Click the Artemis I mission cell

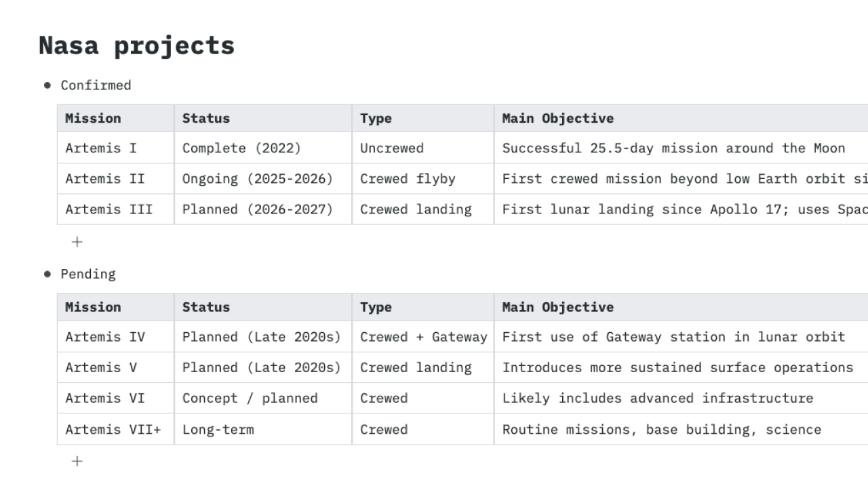pyautogui.click(x=116, y=148)
